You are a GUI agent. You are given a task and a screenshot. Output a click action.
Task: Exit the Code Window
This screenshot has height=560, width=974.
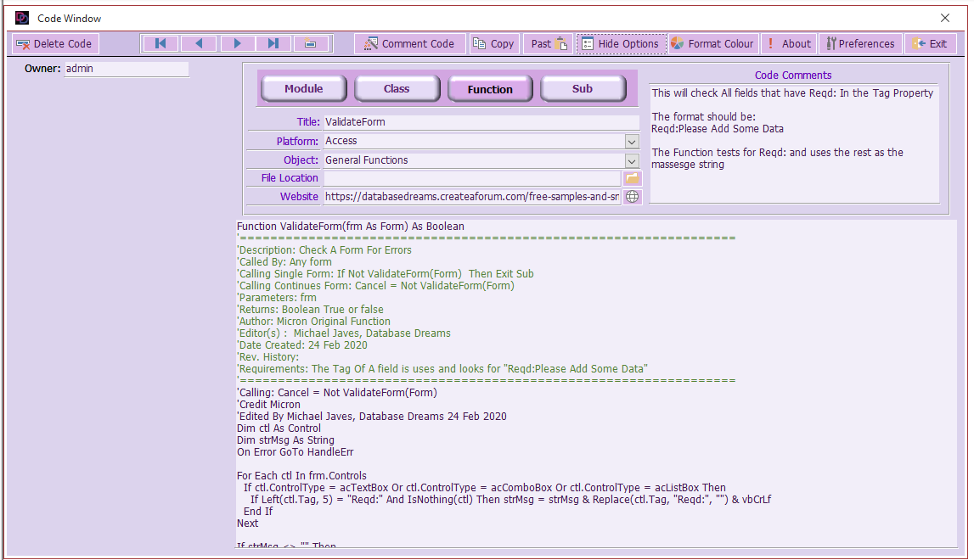point(930,43)
